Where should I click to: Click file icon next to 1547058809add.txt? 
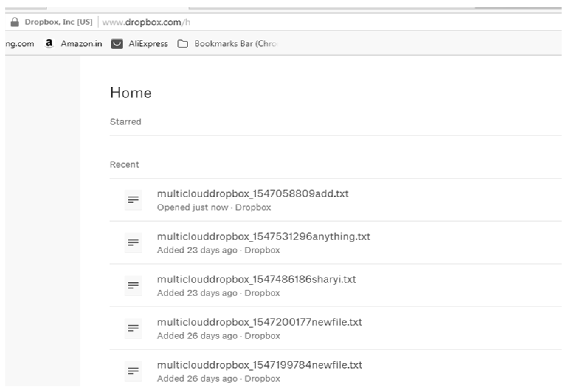point(133,200)
